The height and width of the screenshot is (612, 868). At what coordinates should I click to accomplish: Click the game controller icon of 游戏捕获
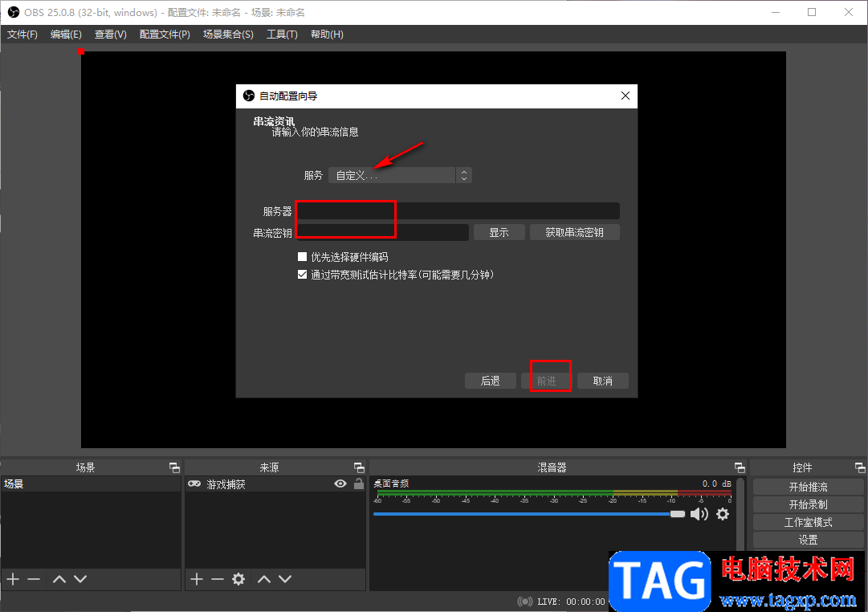(x=194, y=484)
